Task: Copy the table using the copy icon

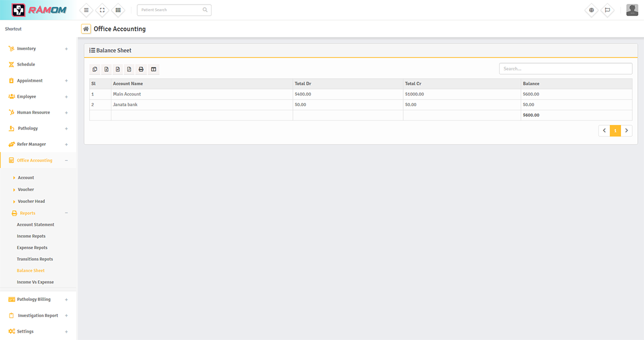Action: point(95,69)
